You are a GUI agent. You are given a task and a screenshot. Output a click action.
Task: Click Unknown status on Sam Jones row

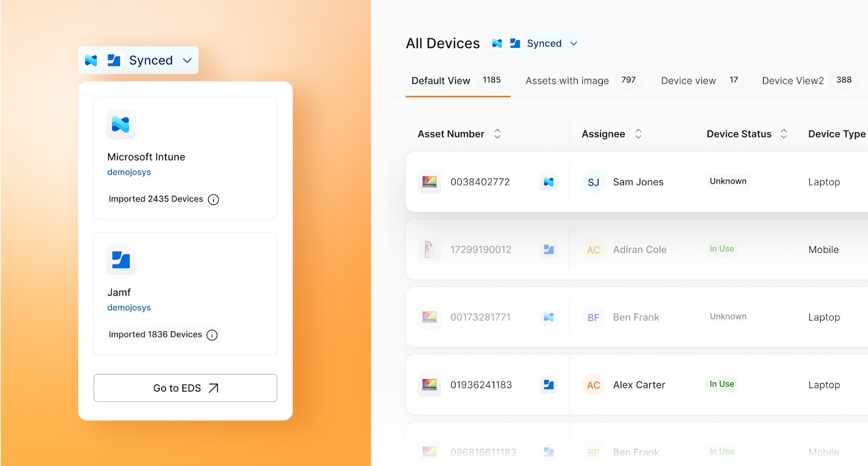728,181
